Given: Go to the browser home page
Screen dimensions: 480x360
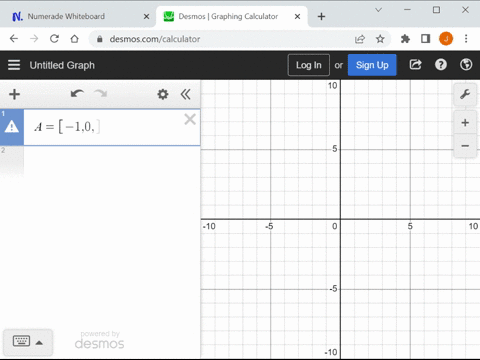Looking at the screenshot, I should click(x=75, y=39).
